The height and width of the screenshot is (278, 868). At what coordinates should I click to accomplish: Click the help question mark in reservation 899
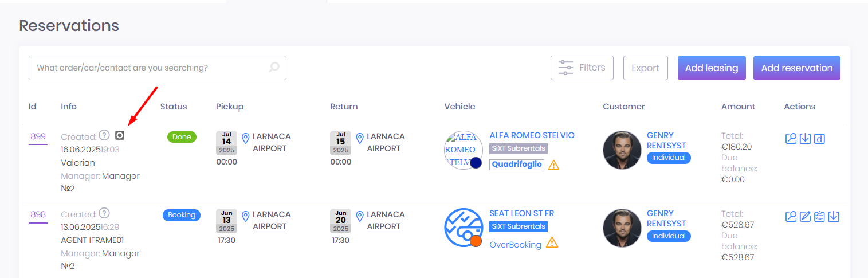104,135
